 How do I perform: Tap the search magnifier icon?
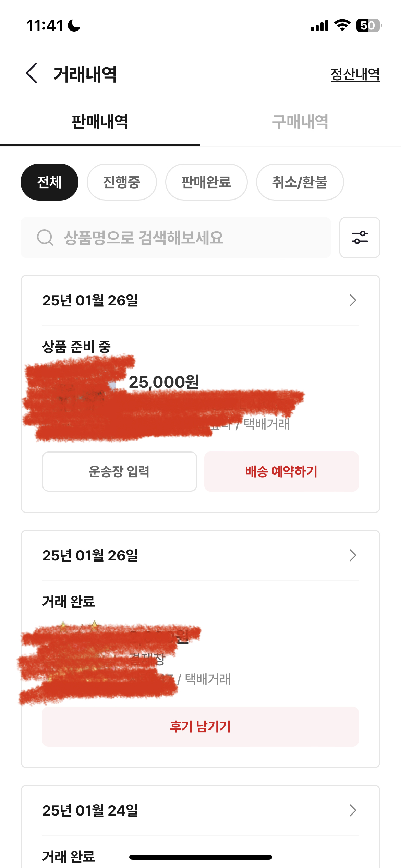[x=45, y=238]
